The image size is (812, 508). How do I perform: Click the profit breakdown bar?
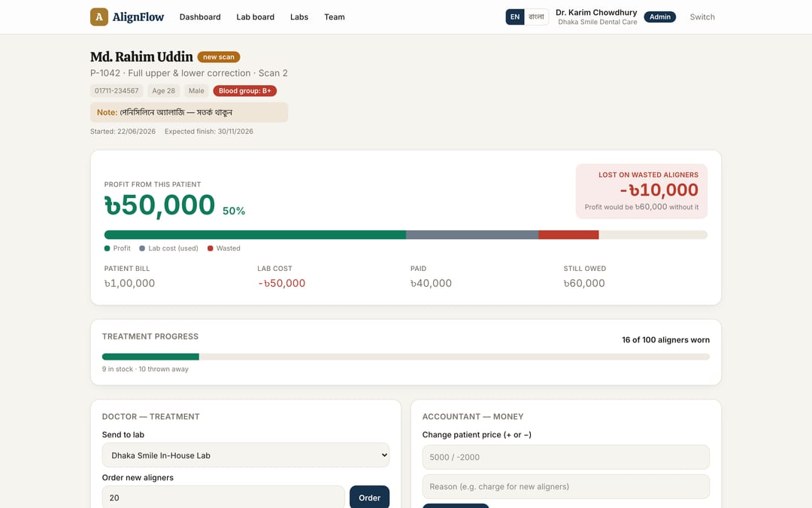tap(405, 235)
